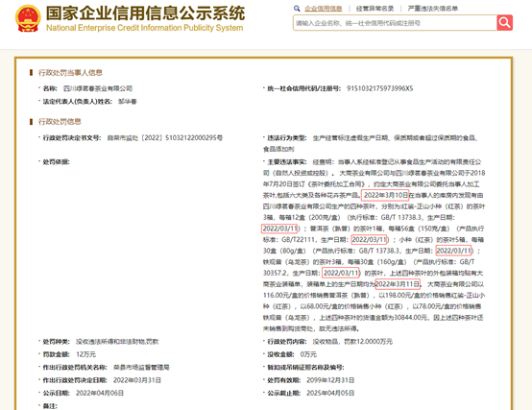Click the national emblem logo
The height and width of the screenshot is (410, 532).
[28, 18]
